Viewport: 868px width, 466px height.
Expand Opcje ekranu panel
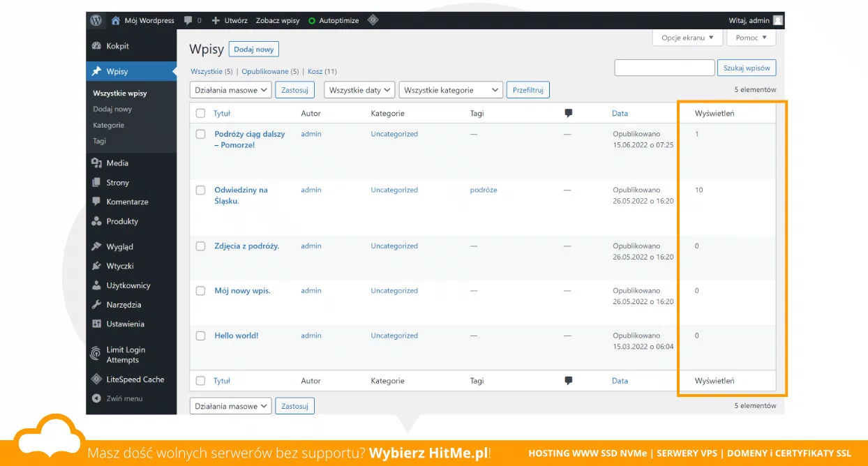[x=687, y=38]
